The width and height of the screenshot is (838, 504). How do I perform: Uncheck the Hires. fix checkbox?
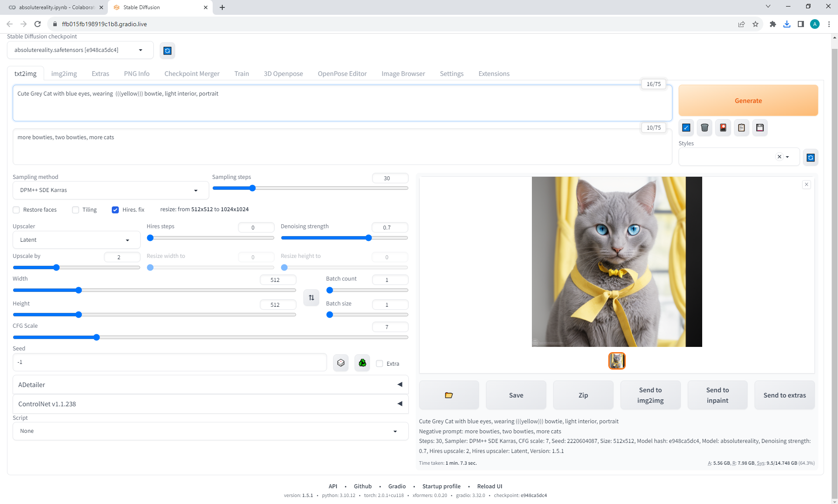coord(115,210)
